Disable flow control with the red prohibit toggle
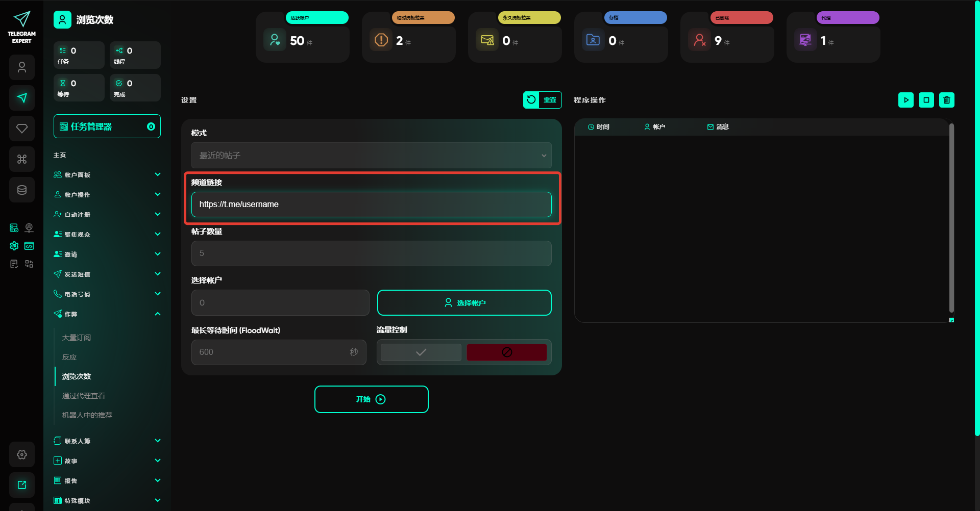Screen dimensions: 980x511 [x=506, y=352]
